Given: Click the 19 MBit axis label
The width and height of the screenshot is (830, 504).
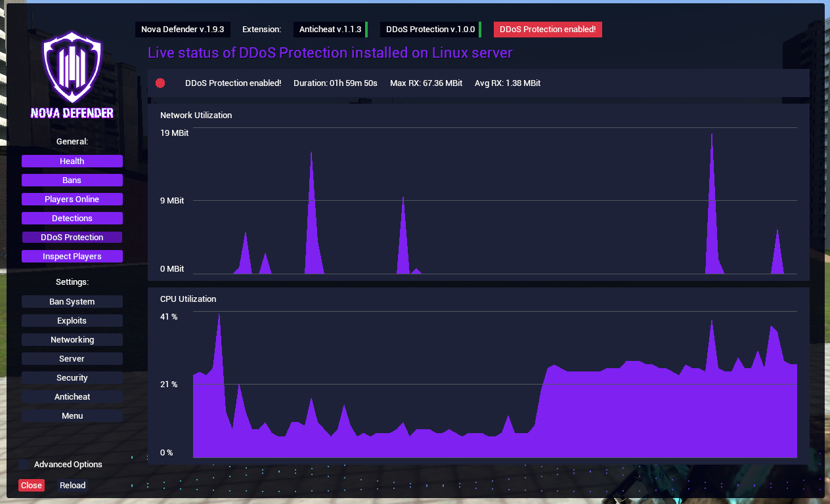Looking at the screenshot, I should 175,133.
